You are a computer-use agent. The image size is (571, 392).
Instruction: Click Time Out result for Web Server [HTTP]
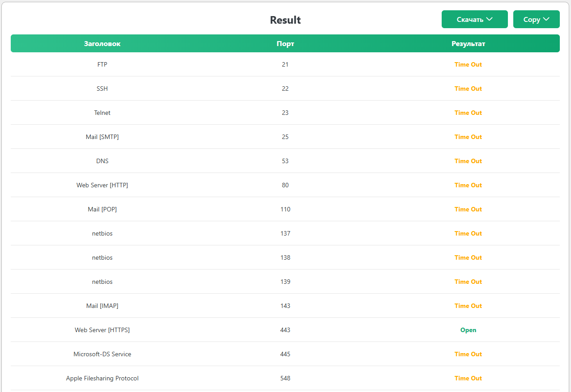click(x=468, y=185)
